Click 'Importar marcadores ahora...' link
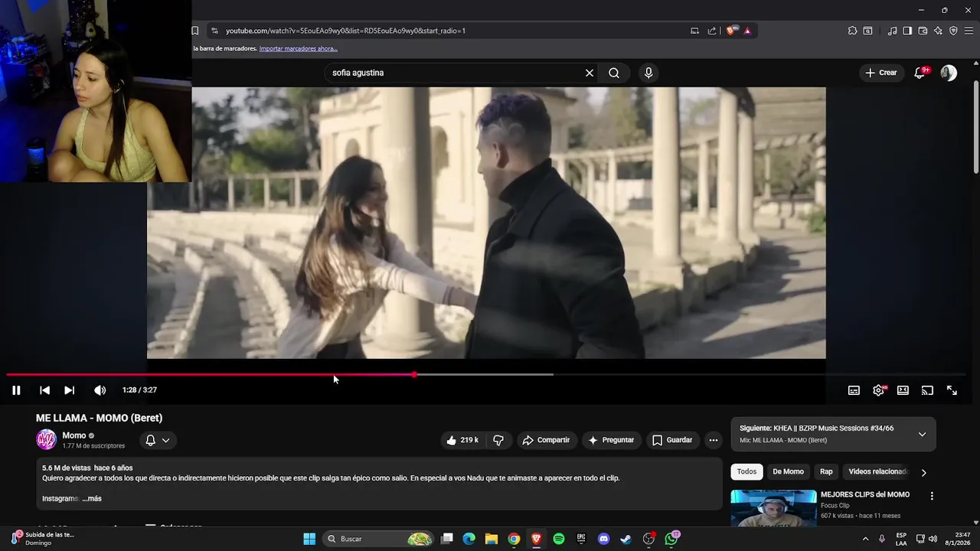The width and height of the screenshot is (980, 551). pos(298,48)
